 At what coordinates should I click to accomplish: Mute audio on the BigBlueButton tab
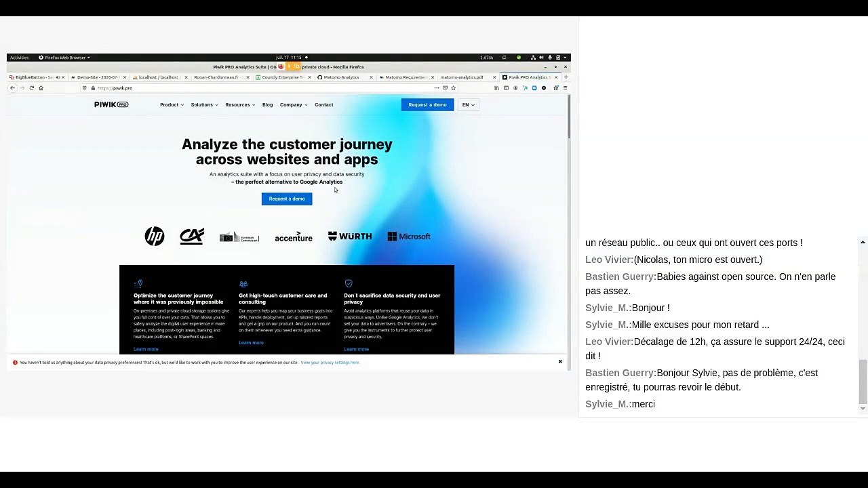click(57, 77)
